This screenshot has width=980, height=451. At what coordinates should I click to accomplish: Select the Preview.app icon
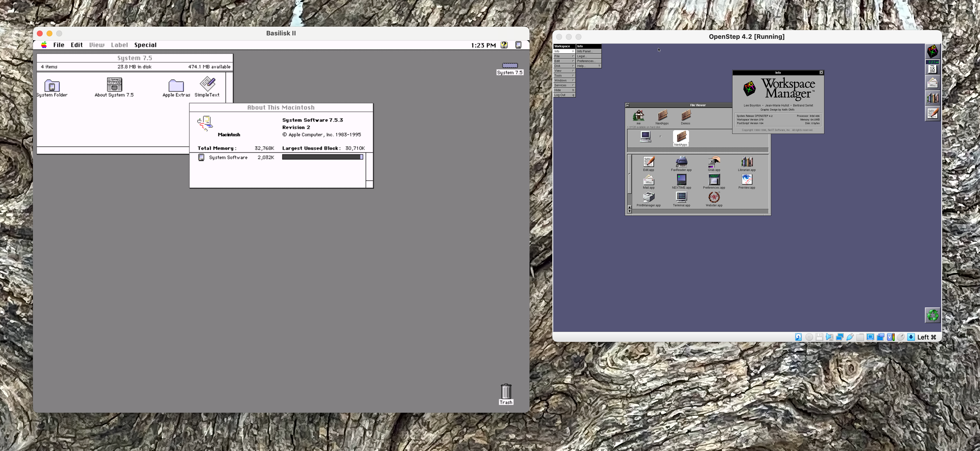click(x=747, y=180)
